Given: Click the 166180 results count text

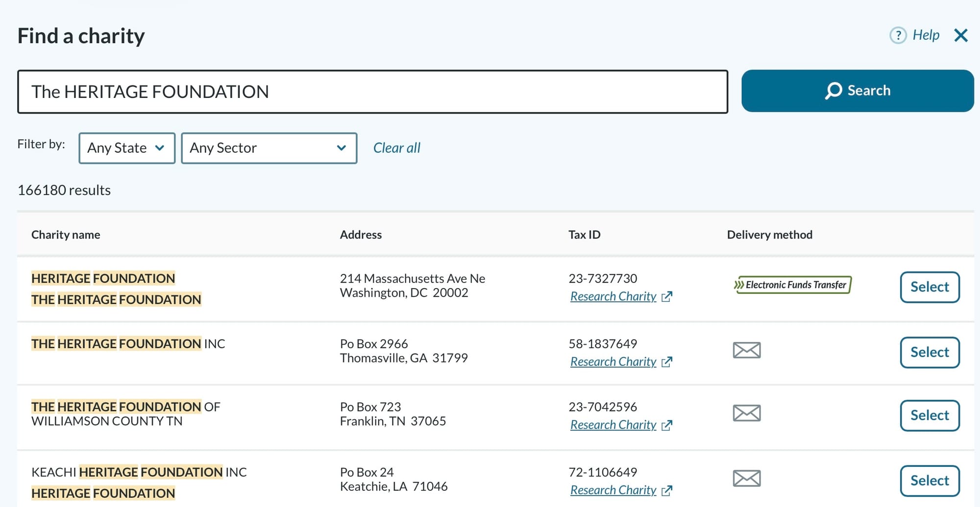Looking at the screenshot, I should coord(64,190).
